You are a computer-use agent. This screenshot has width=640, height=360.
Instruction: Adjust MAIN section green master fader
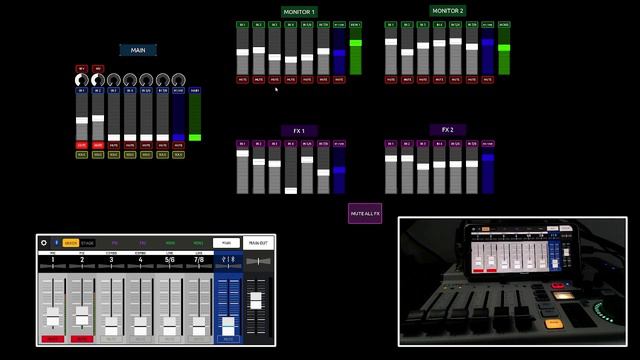point(195,138)
